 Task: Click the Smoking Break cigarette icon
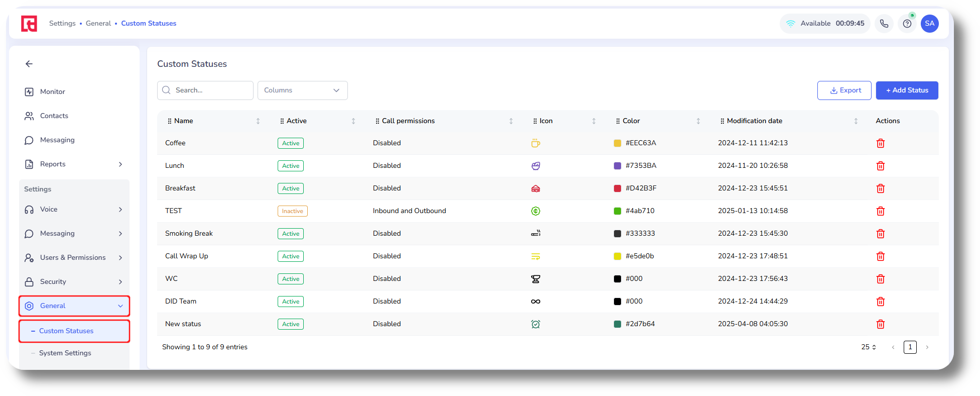[x=536, y=234]
